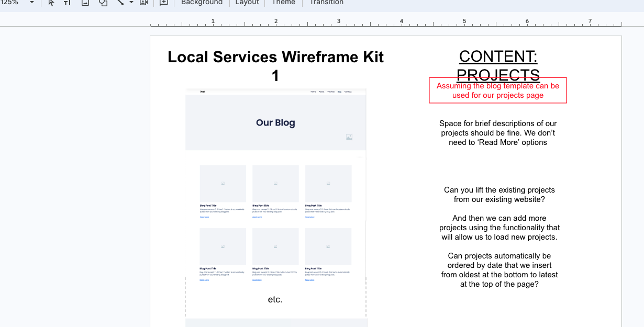Image resolution: width=644 pixels, height=327 pixels.
Task: Select first blog post thumbnail in wireframe
Action: (223, 184)
